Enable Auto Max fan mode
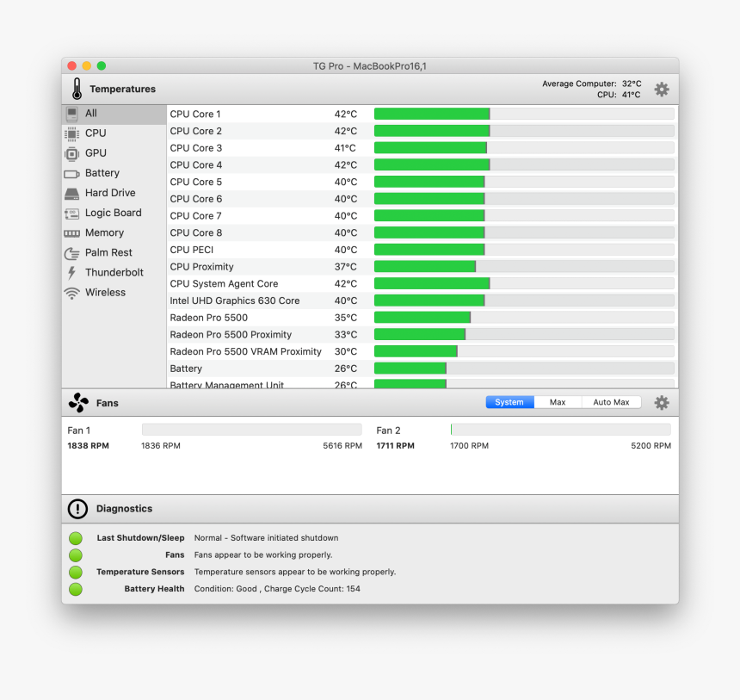740x700 pixels. (611, 402)
